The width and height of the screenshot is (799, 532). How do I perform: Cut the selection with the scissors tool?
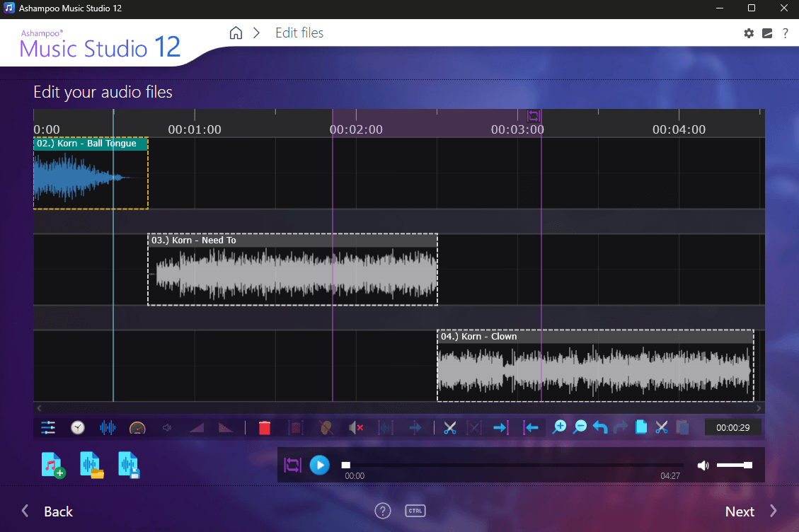click(x=449, y=427)
